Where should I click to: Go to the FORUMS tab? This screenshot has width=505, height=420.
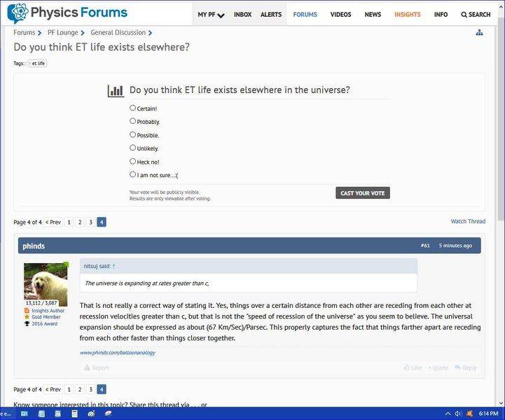point(305,15)
